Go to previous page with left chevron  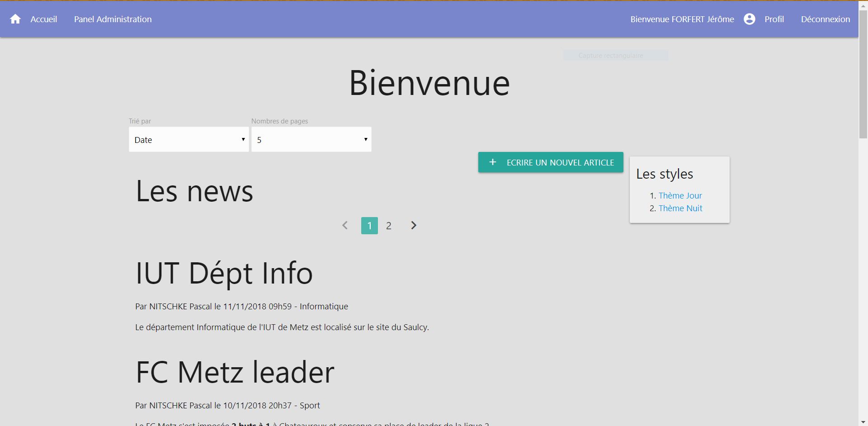[x=345, y=225]
